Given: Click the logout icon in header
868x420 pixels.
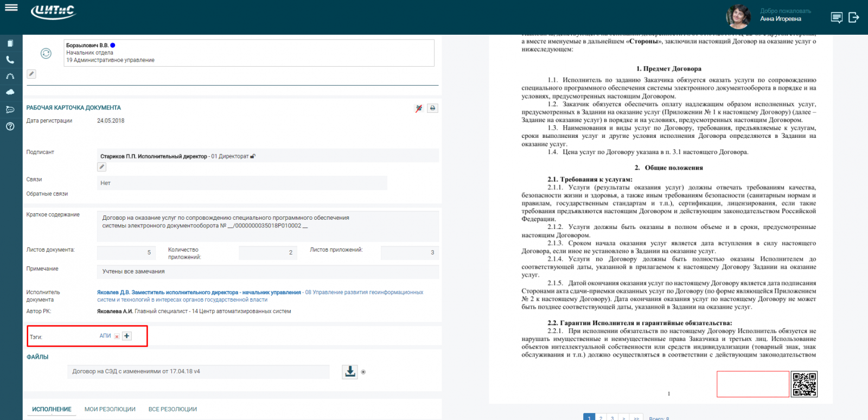Looking at the screenshot, I should pos(853,18).
